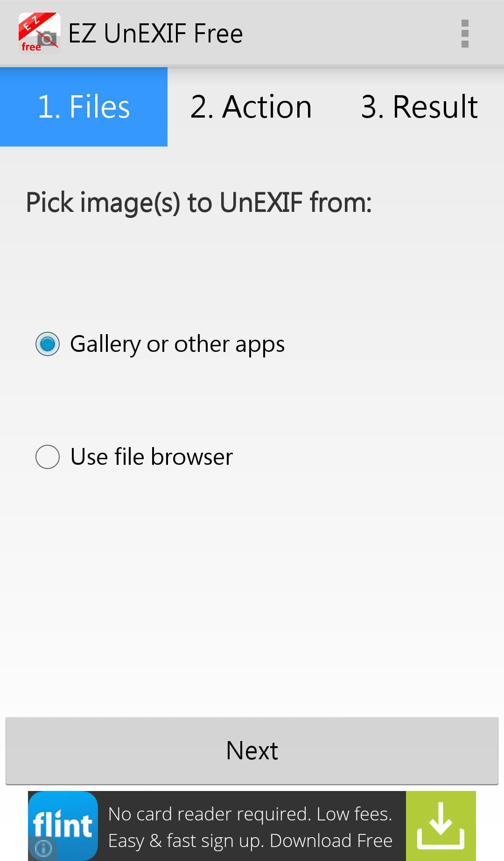Click the 'Pick image(s) to UnEXIF from:' heading
This screenshot has height=861, width=504.
[x=199, y=203]
